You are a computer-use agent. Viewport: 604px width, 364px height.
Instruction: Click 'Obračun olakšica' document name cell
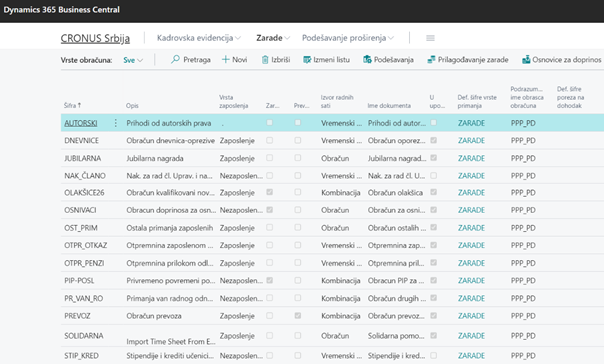[395, 193]
